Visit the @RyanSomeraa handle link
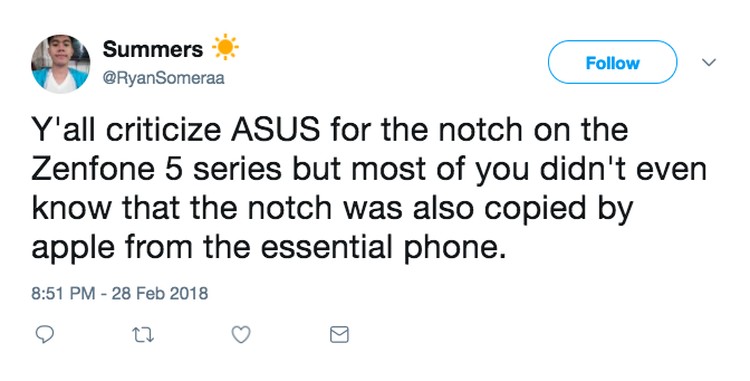 tap(163, 78)
